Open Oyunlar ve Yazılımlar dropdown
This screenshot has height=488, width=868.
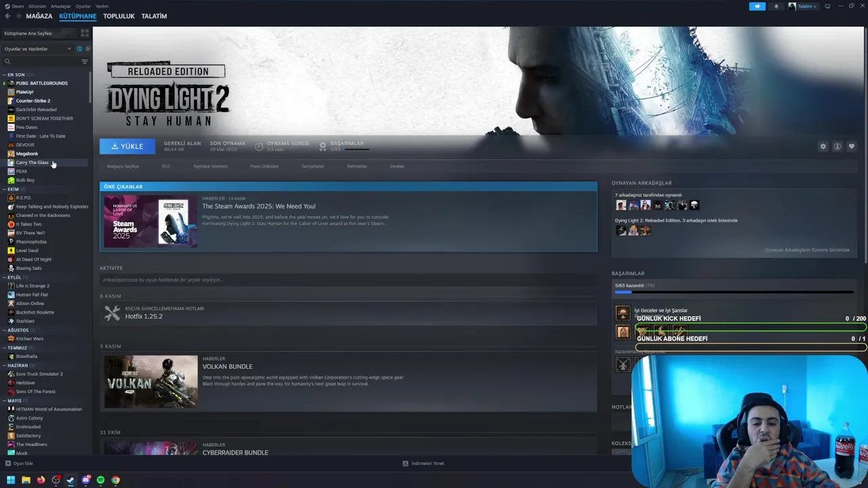[37, 49]
